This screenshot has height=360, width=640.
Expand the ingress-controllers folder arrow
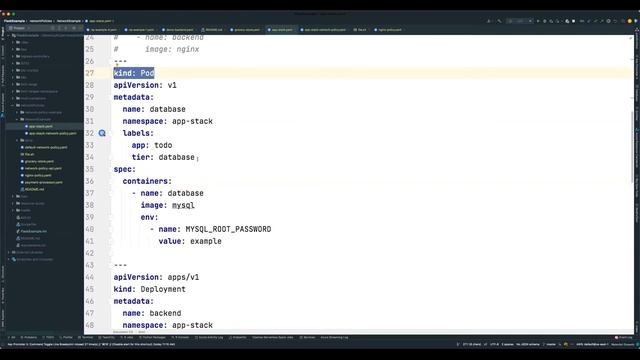tap(13, 56)
